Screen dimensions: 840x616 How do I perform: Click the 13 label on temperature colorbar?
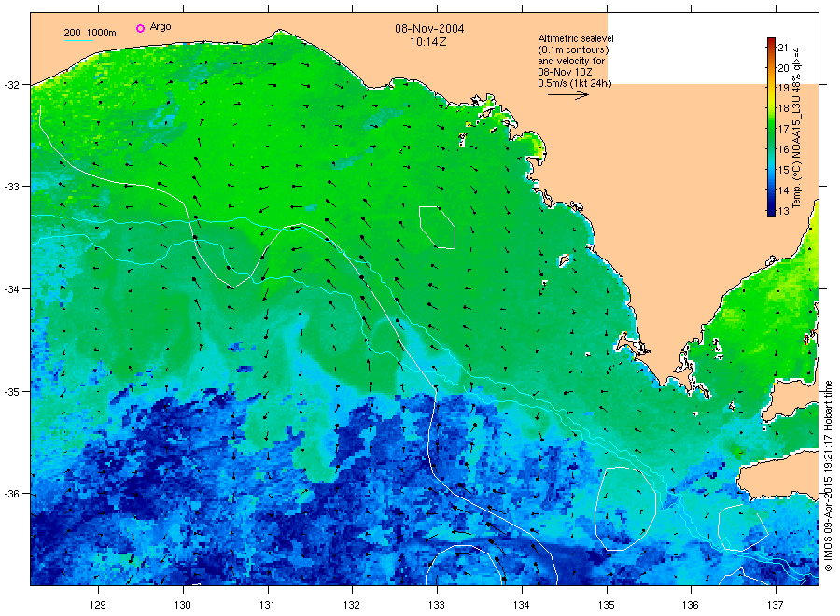783,211
